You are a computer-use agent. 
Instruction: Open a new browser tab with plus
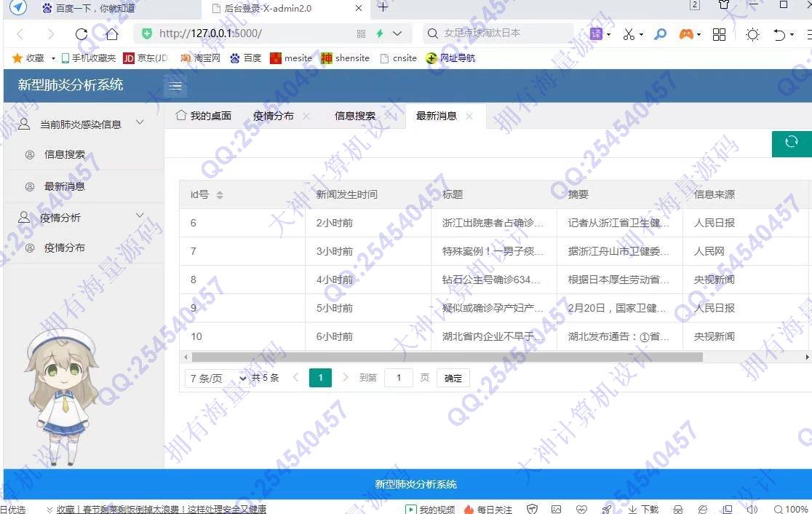[x=383, y=7]
